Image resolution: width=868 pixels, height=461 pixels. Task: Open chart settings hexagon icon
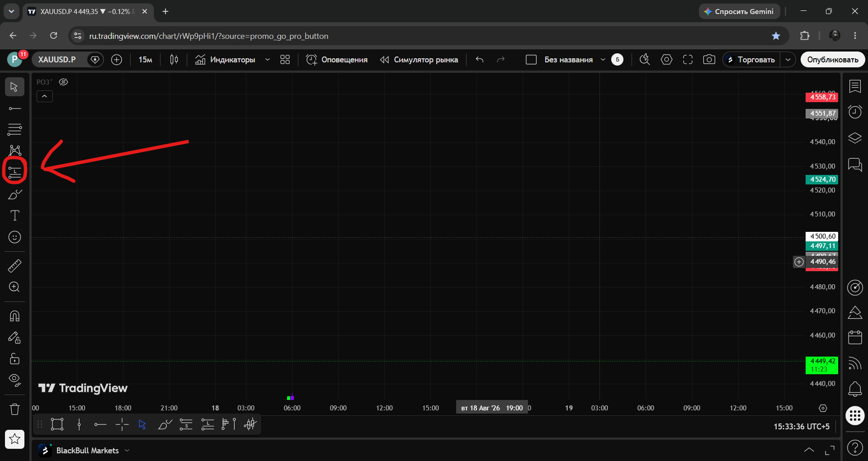666,60
